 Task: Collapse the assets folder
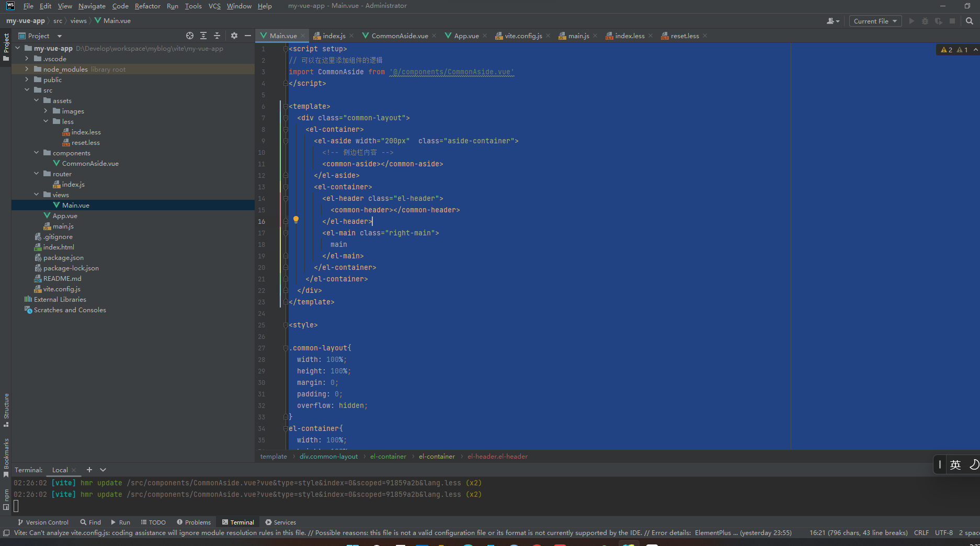tap(36, 100)
